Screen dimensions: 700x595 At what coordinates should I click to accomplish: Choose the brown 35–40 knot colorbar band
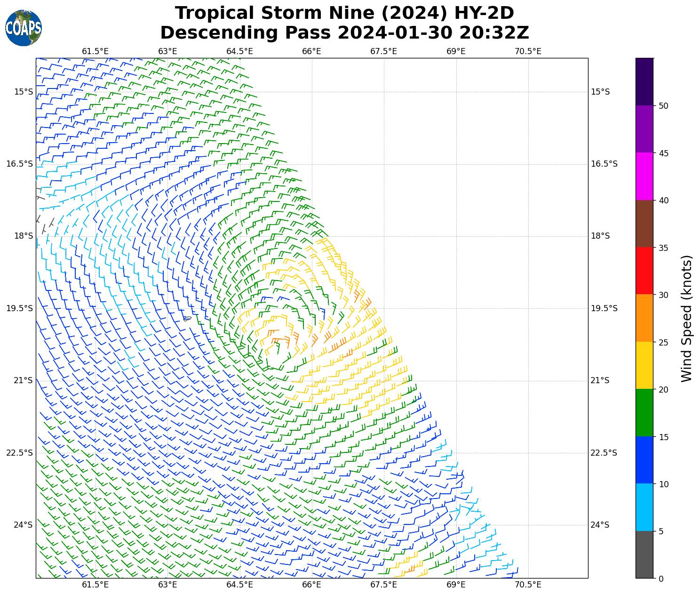pyautogui.click(x=644, y=224)
